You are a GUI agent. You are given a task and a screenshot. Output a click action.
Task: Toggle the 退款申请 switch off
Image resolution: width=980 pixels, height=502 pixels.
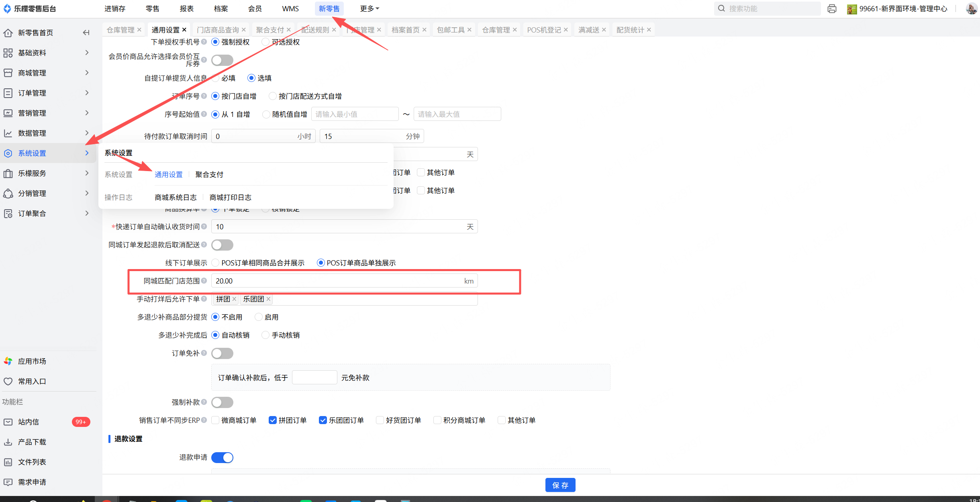pyautogui.click(x=222, y=457)
